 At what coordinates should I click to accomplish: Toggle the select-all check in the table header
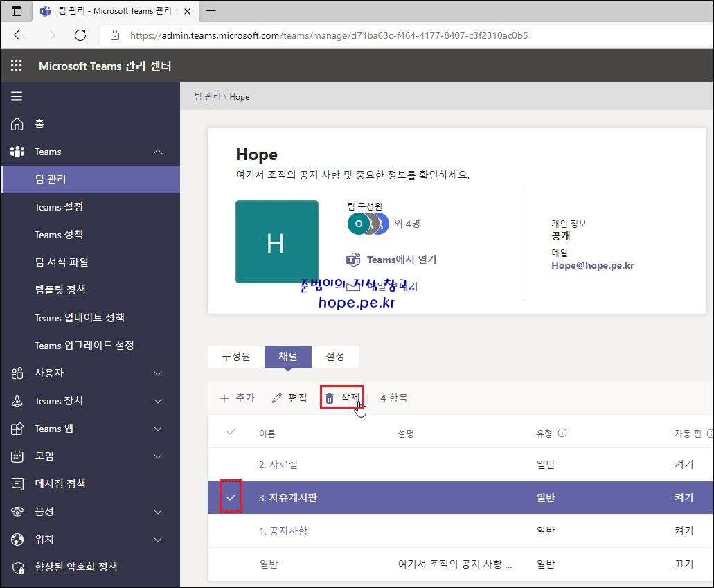pyautogui.click(x=231, y=431)
